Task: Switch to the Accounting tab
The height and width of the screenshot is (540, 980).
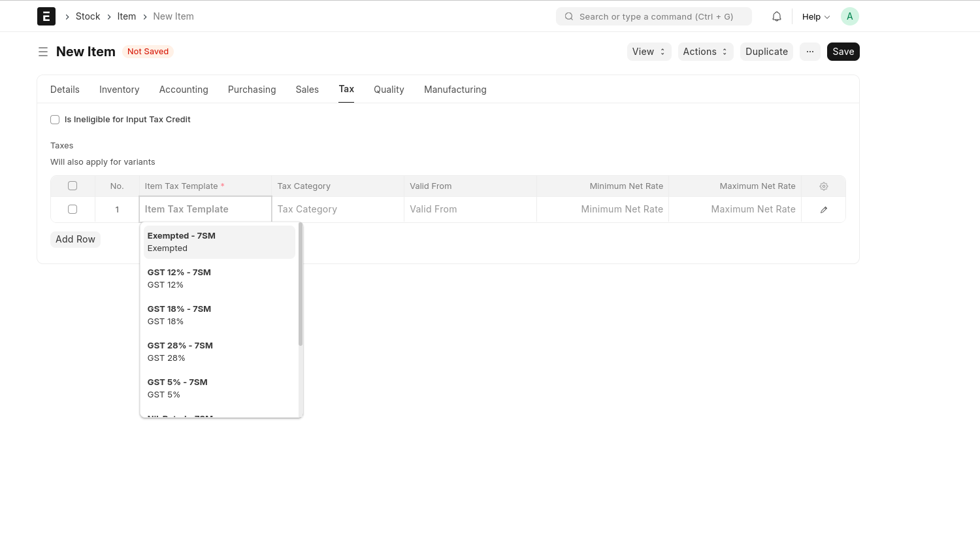Action: coord(184,90)
